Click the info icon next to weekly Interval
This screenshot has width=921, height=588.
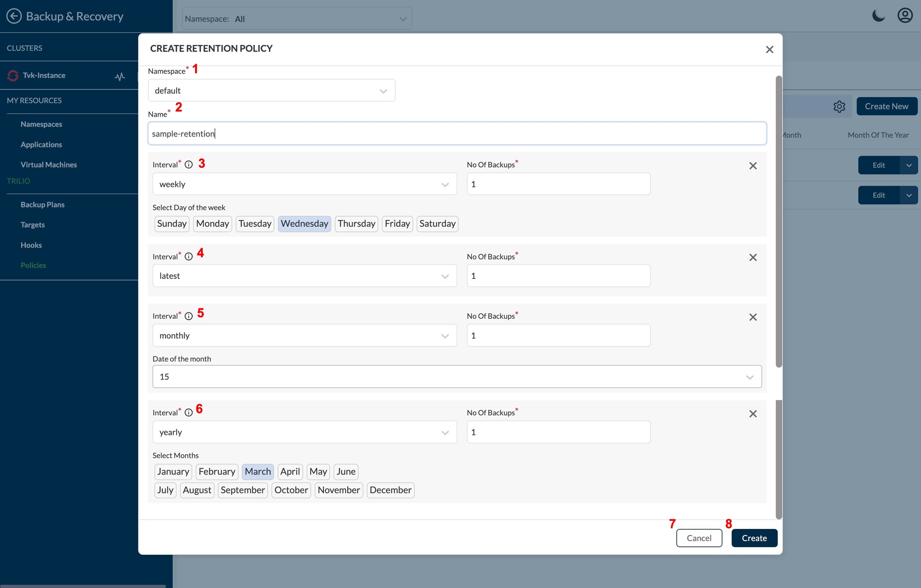(x=189, y=165)
